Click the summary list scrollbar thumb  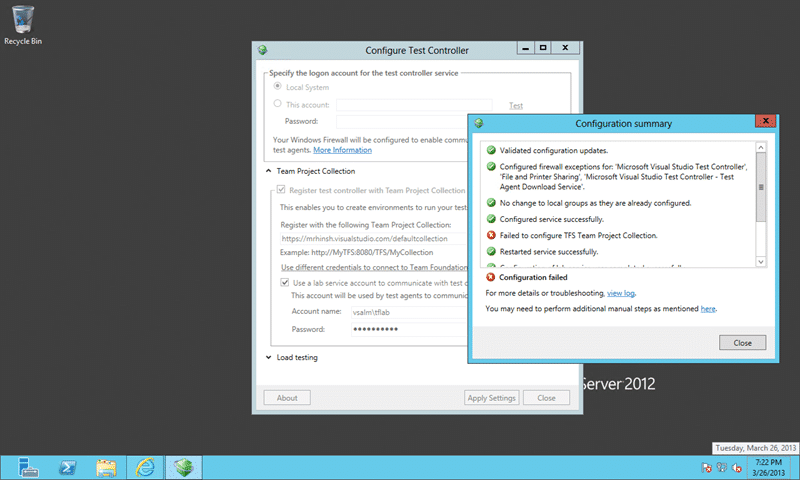tap(761, 187)
